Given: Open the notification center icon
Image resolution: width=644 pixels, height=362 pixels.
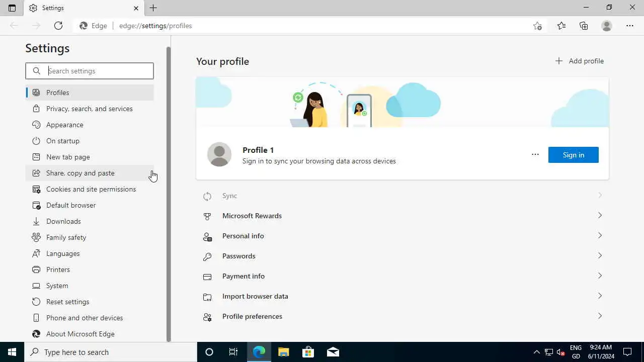Looking at the screenshot, I should pos(627,352).
